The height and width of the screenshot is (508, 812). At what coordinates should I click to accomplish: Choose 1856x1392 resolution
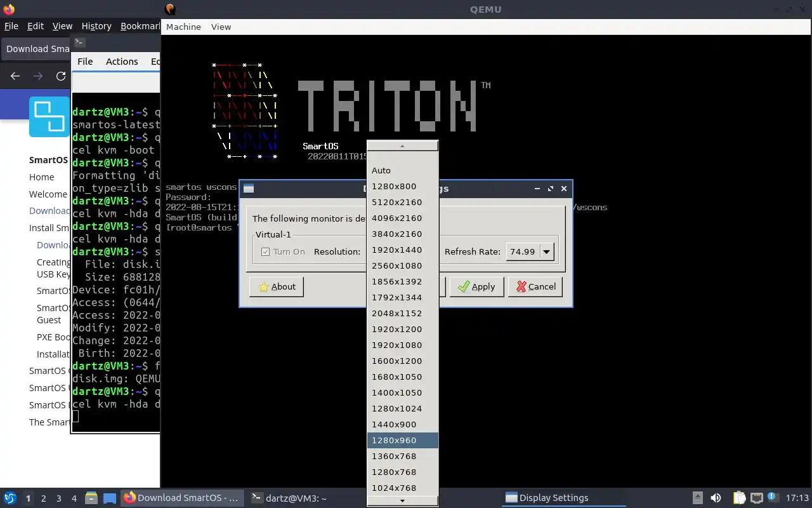(x=402, y=281)
